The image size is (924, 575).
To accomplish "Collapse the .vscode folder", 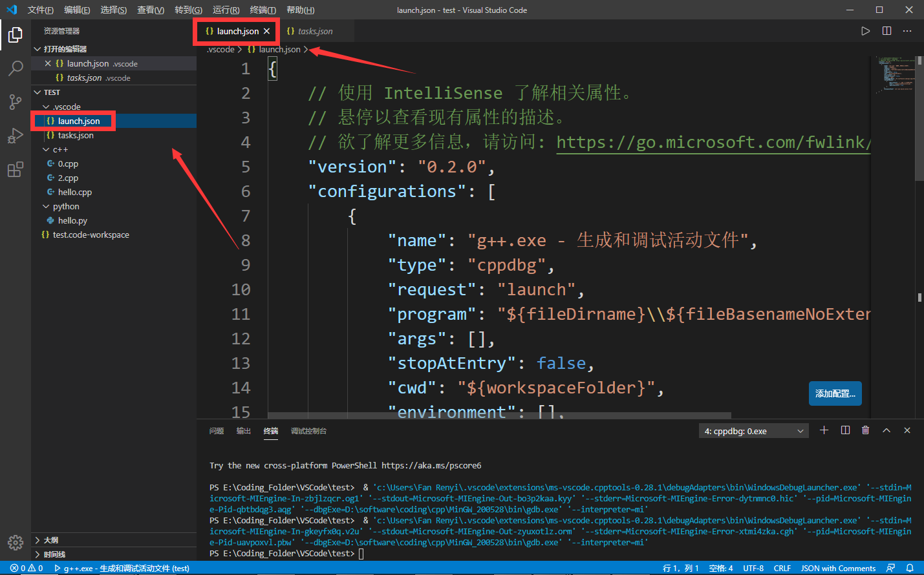I will (67, 107).
